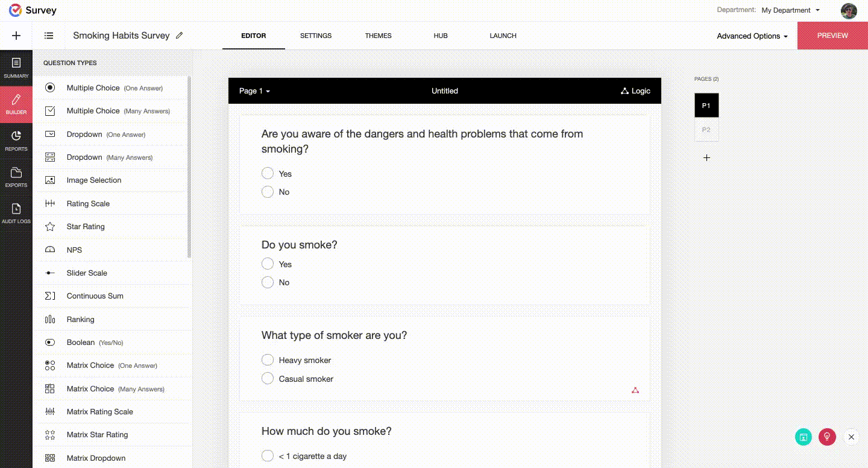
Task: Select Heavy smoker radio option
Action: tap(268, 360)
